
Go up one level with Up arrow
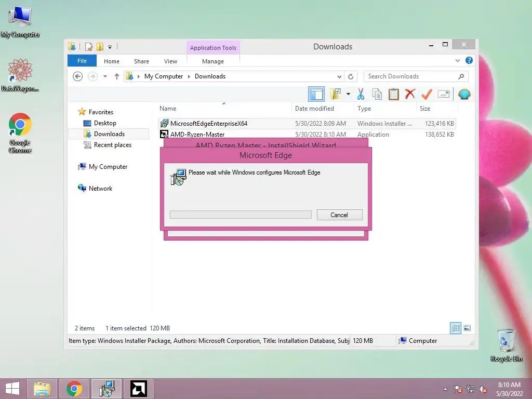(x=117, y=76)
